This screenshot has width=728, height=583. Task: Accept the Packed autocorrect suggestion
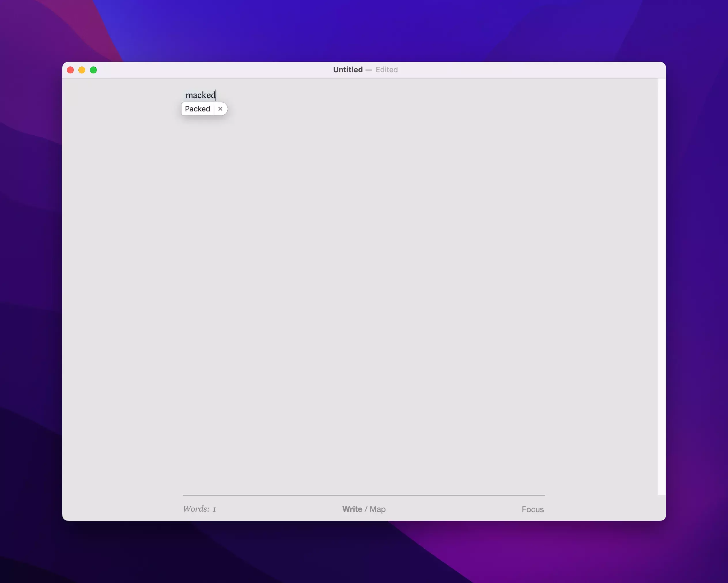click(198, 109)
